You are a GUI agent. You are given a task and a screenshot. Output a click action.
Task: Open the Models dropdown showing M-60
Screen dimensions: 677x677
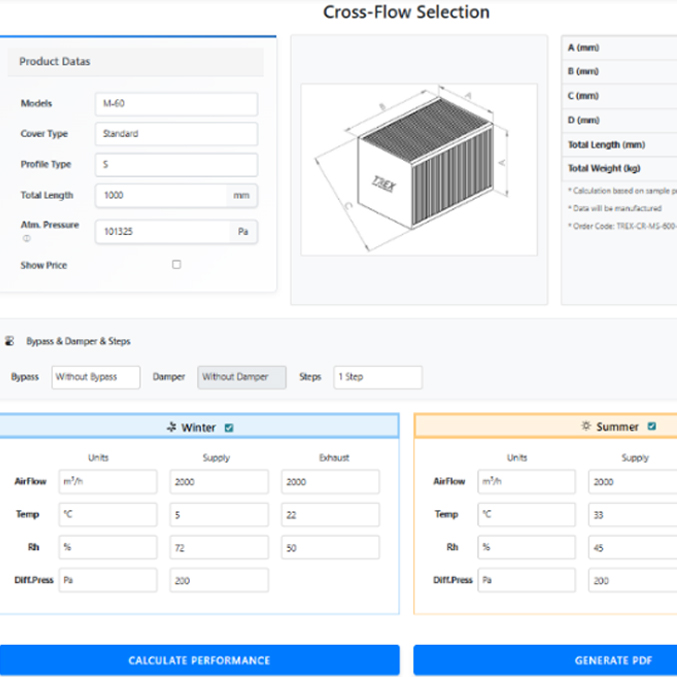coord(176,104)
